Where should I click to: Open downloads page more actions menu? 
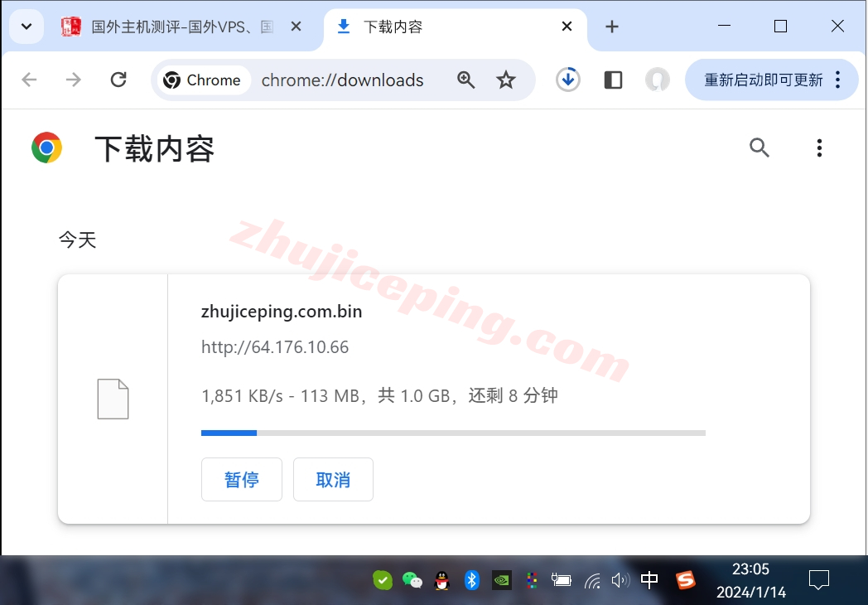pyautogui.click(x=819, y=148)
